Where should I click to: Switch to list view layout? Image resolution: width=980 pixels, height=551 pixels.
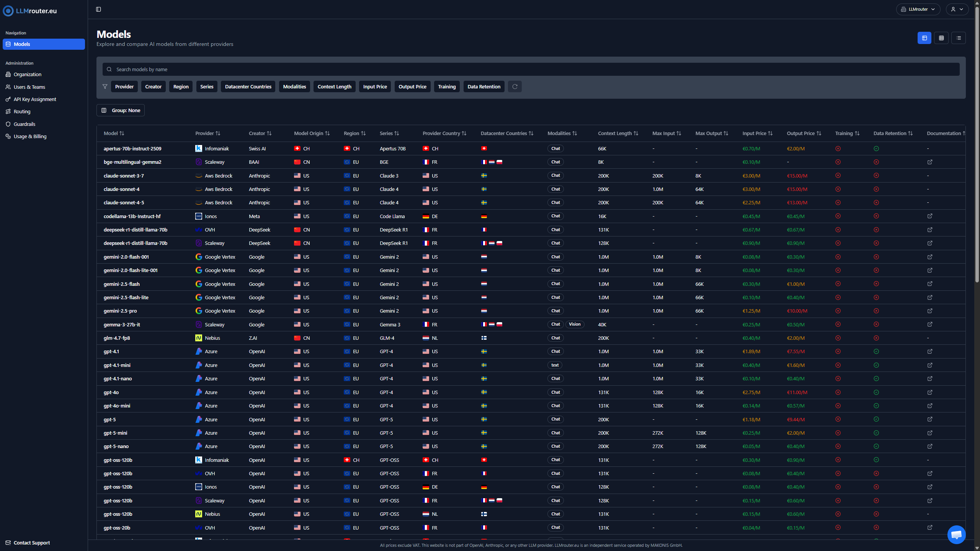959,38
